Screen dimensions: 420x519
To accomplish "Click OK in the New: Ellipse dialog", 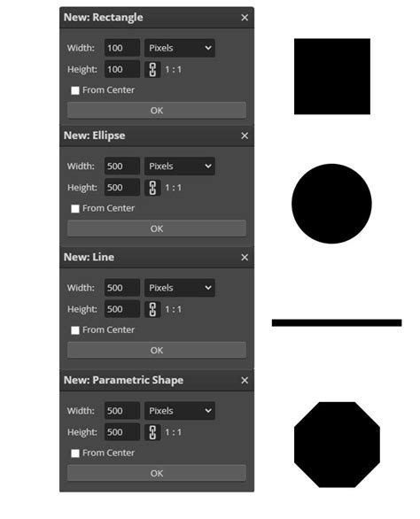I will point(157,229).
